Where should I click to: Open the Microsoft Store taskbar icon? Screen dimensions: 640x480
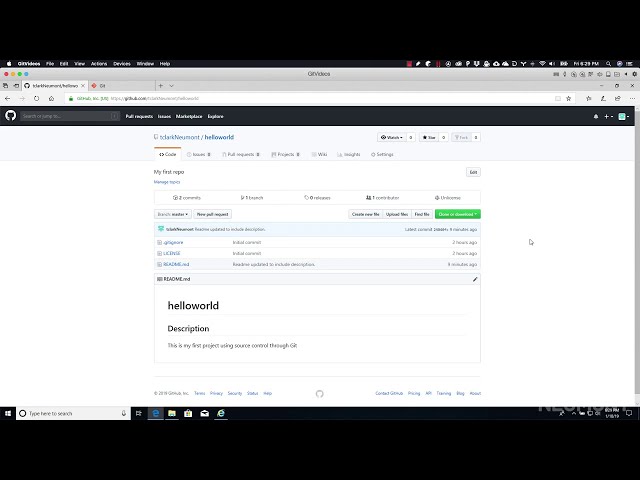pyautogui.click(x=188, y=413)
